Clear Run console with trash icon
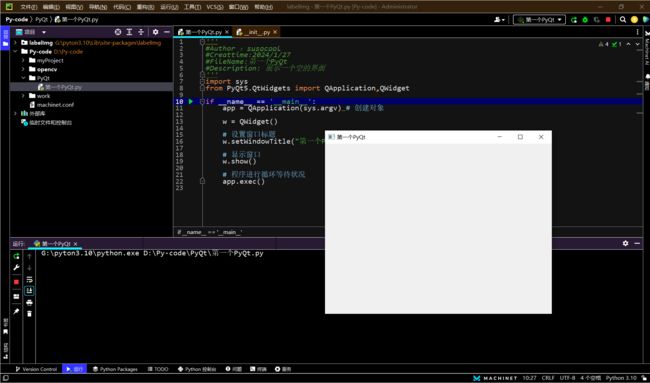The height and width of the screenshot is (383, 650). [29, 314]
